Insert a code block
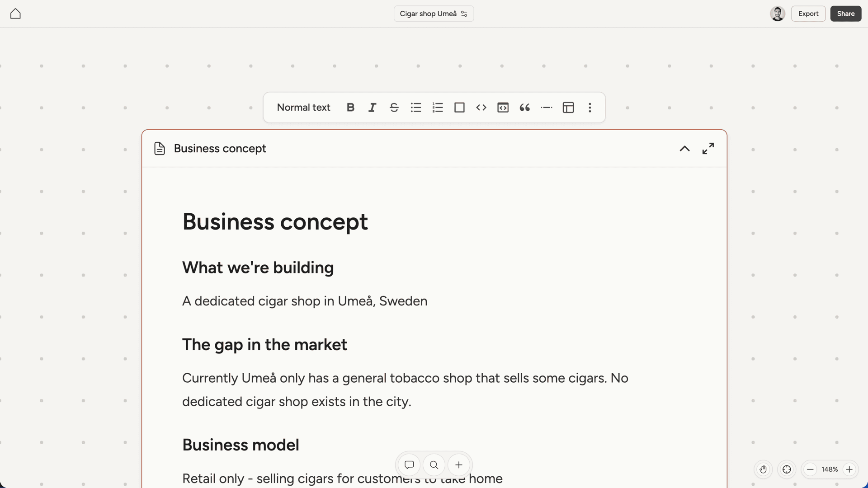The width and height of the screenshot is (868, 488). pyautogui.click(x=503, y=108)
